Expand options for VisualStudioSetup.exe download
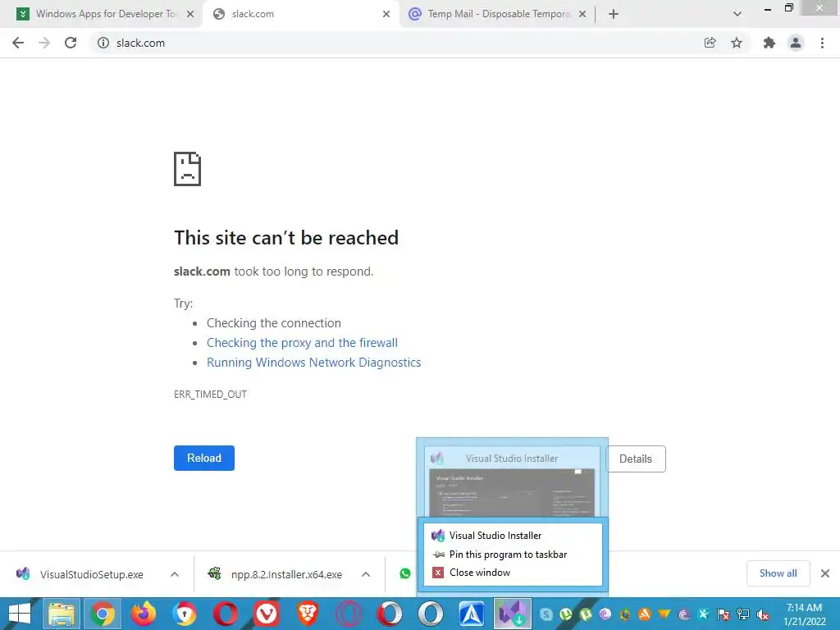Viewport: 840px width, 630px height. click(175, 574)
